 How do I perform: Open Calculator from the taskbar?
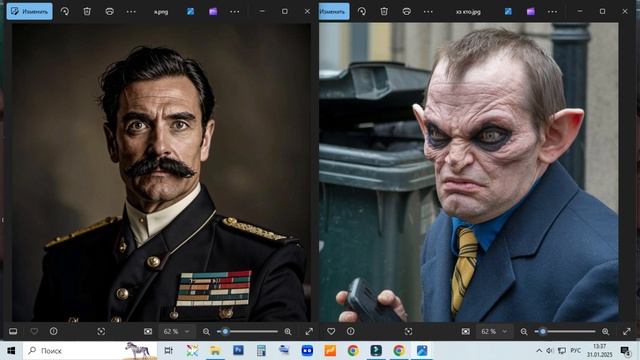click(x=261, y=351)
